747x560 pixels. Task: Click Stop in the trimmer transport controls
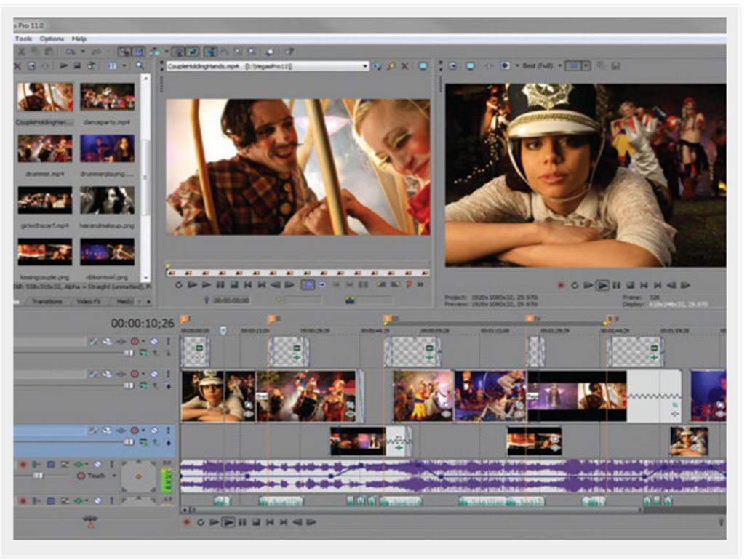point(234,284)
